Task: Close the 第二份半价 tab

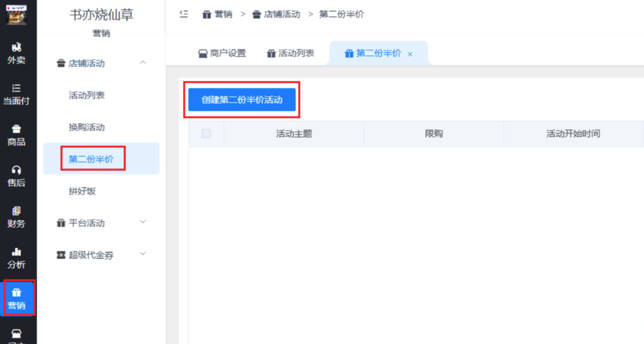Action: (410, 54)
